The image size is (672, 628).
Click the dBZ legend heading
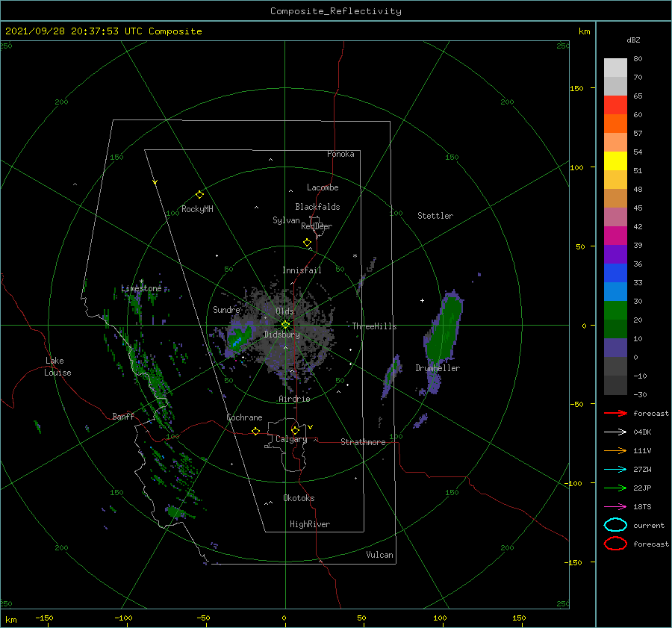[x=633, y=40]
